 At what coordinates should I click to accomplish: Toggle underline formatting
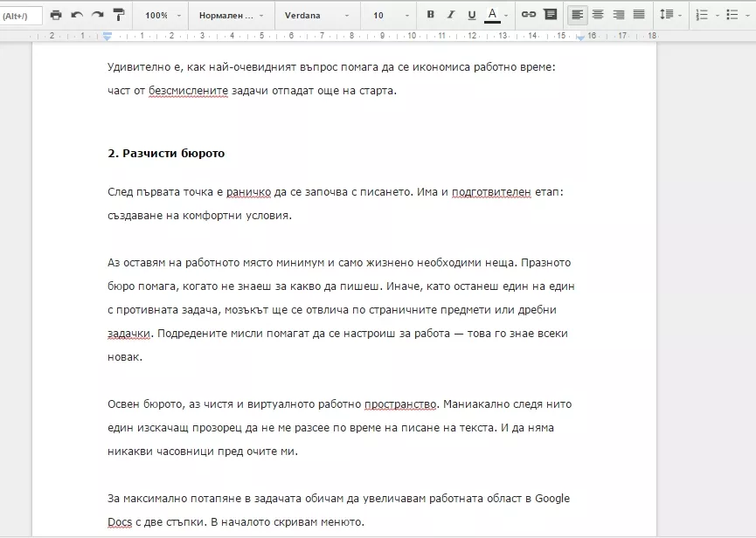click(472, 15)
